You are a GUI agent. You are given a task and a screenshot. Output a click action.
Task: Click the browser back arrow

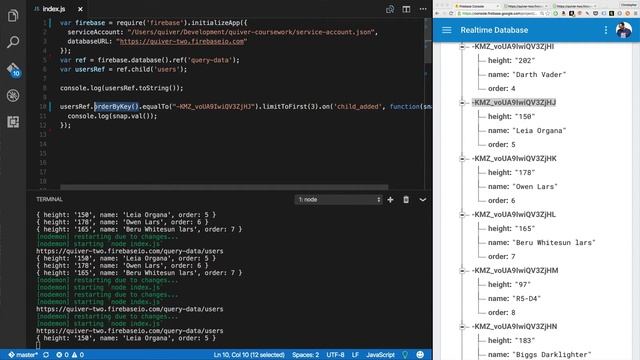click(x=437, y=13)
